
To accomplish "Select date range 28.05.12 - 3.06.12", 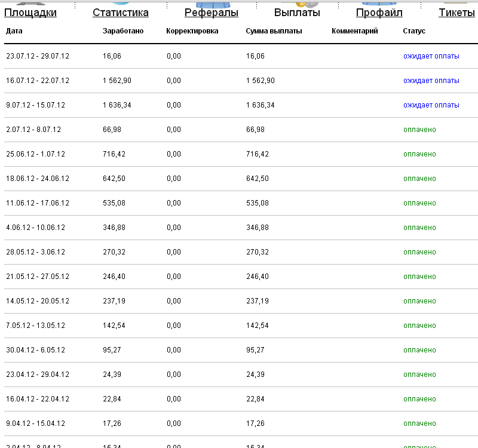I will [35, 252].
